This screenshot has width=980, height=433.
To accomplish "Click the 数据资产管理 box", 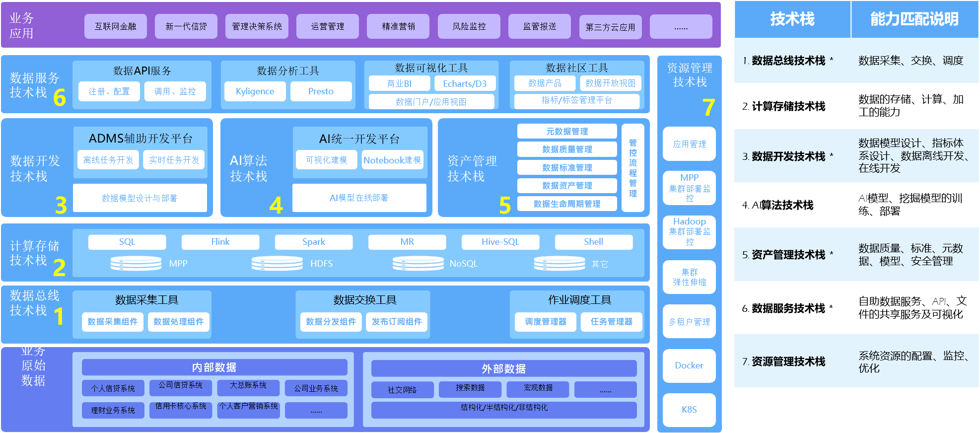I will coord(567,185).
